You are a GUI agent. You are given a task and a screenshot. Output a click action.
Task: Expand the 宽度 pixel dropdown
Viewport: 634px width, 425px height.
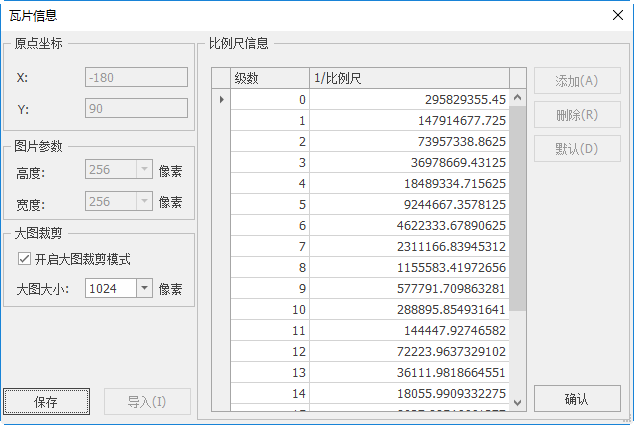coord(143,202)
